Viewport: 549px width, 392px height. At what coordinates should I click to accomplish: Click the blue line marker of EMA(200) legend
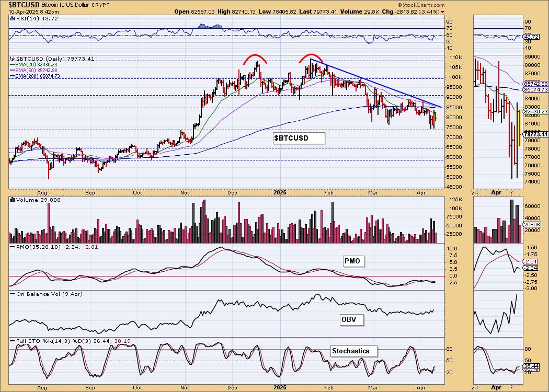tap(12, 76)
